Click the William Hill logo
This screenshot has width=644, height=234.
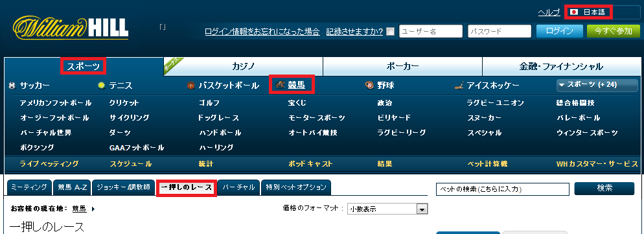click(70, 28)
